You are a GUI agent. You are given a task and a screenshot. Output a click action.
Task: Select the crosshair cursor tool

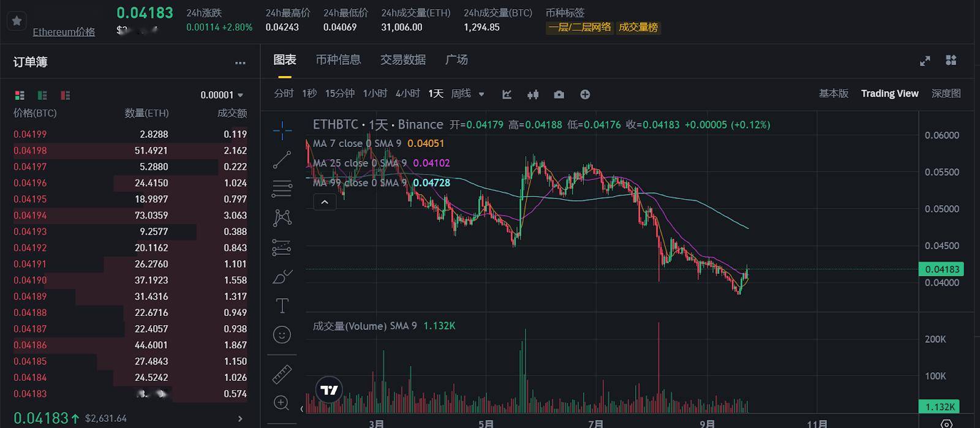pos(282,130)
